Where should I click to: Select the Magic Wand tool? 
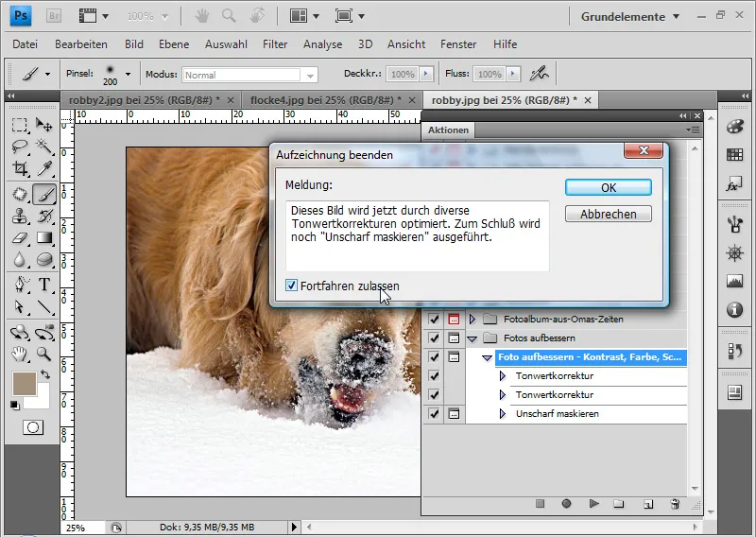pos(43,147)
